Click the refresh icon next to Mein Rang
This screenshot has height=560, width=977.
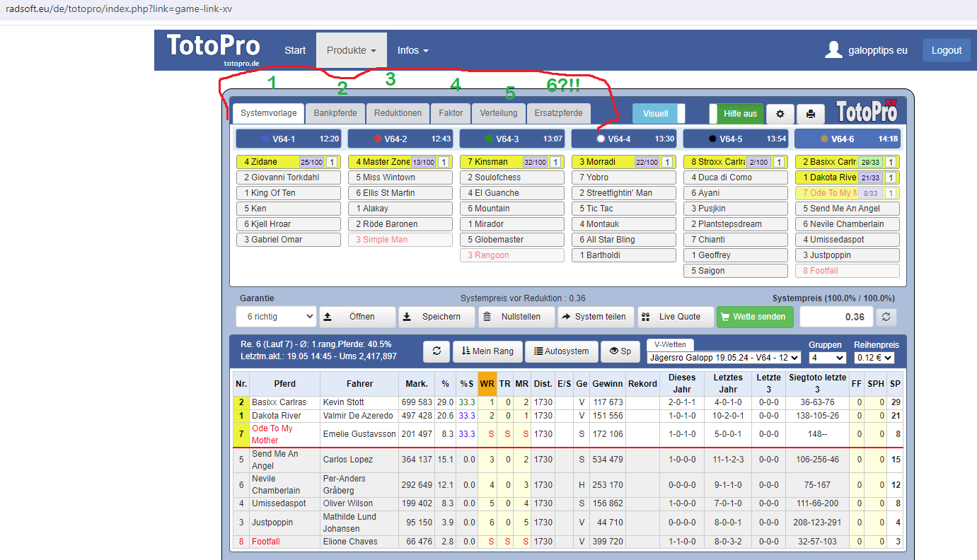pos(437,351)
